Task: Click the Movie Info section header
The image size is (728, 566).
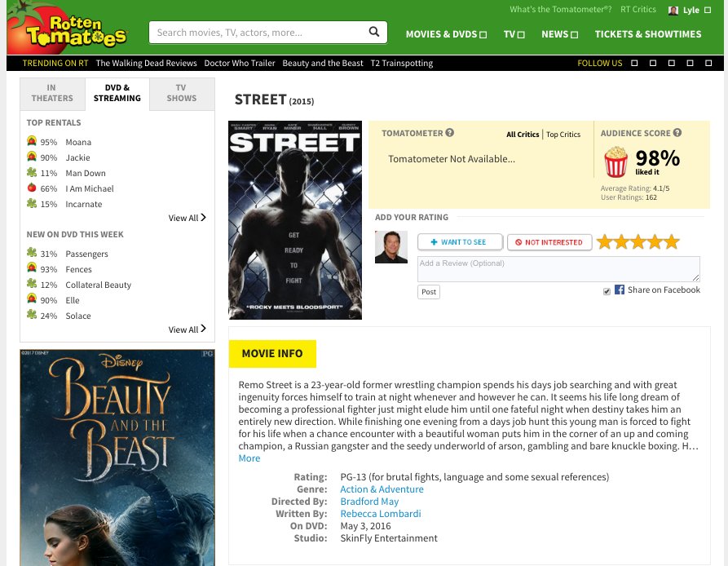Action: click(x=272, y=353)
